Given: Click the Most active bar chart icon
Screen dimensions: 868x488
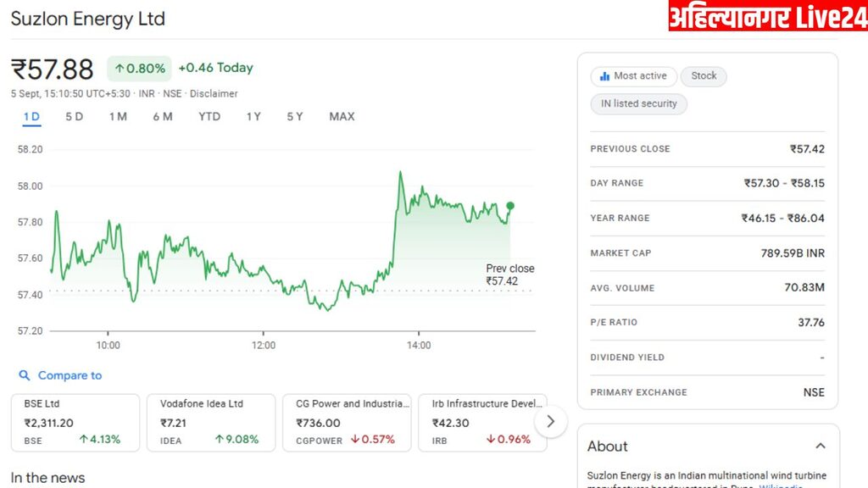Looking at the screenshot, I should [x=604, y=76].
